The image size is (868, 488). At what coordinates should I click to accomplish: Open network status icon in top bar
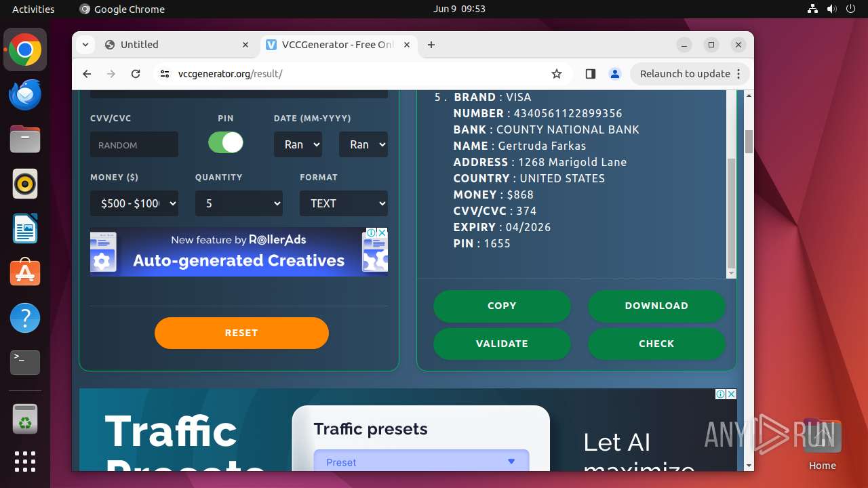pos(813,9)
